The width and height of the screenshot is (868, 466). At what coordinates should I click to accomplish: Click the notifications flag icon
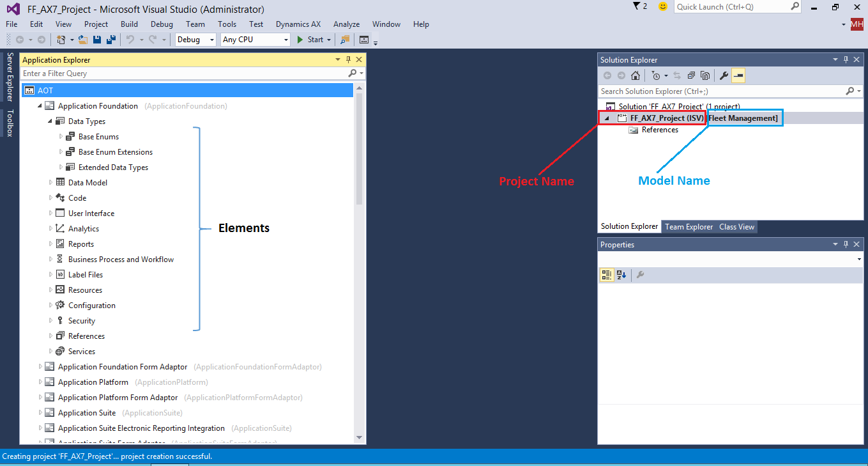click(636, 6)
